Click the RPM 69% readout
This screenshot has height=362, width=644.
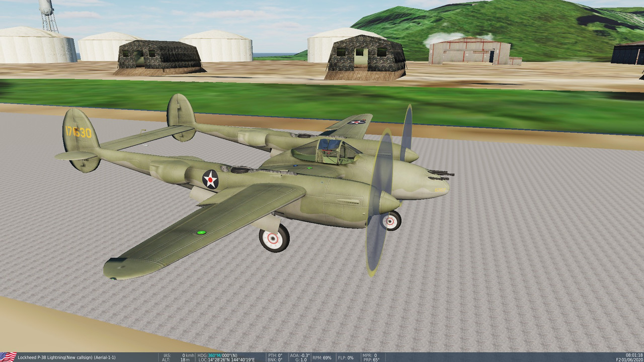(x=322, y=357)
